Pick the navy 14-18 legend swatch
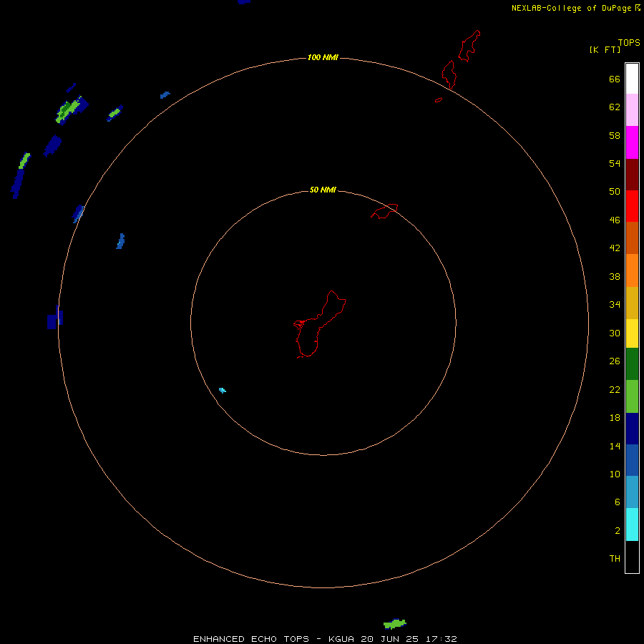This screenshot has width=644, height=644. click(x=632, y=429)
